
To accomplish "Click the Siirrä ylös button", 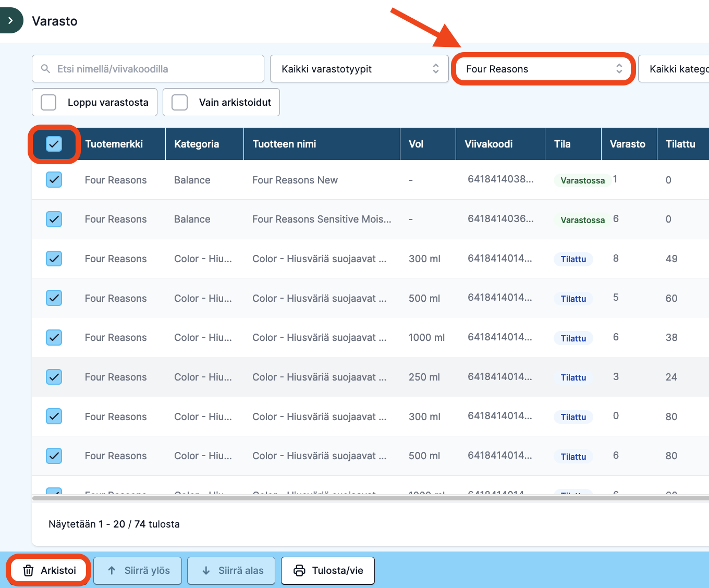I will [138, 570].
